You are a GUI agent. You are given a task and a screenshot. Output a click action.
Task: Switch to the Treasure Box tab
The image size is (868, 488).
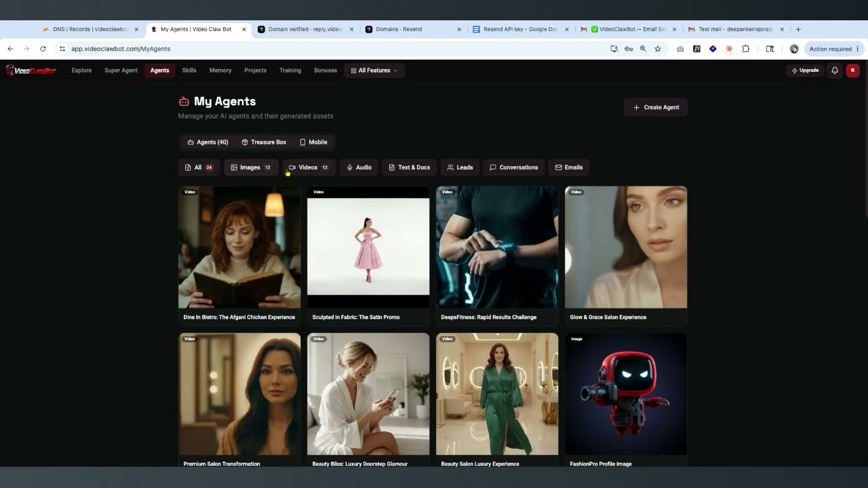pyautogui.click(x=264, y=142)
